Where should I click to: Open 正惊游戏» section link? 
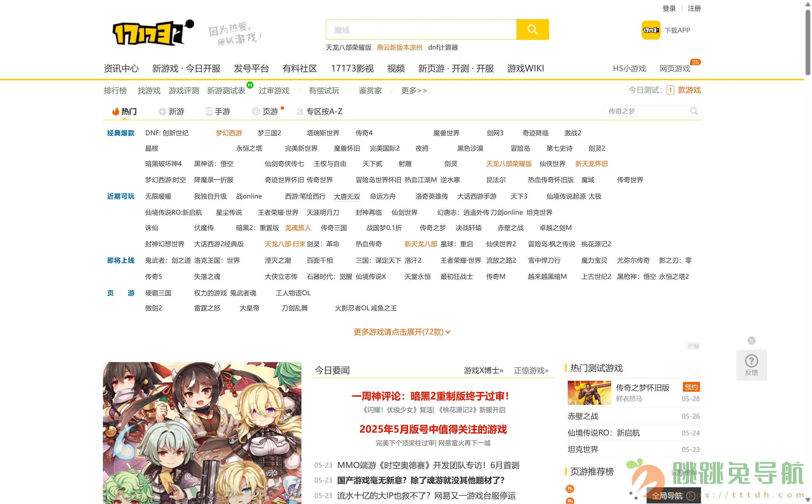(531, 370)
